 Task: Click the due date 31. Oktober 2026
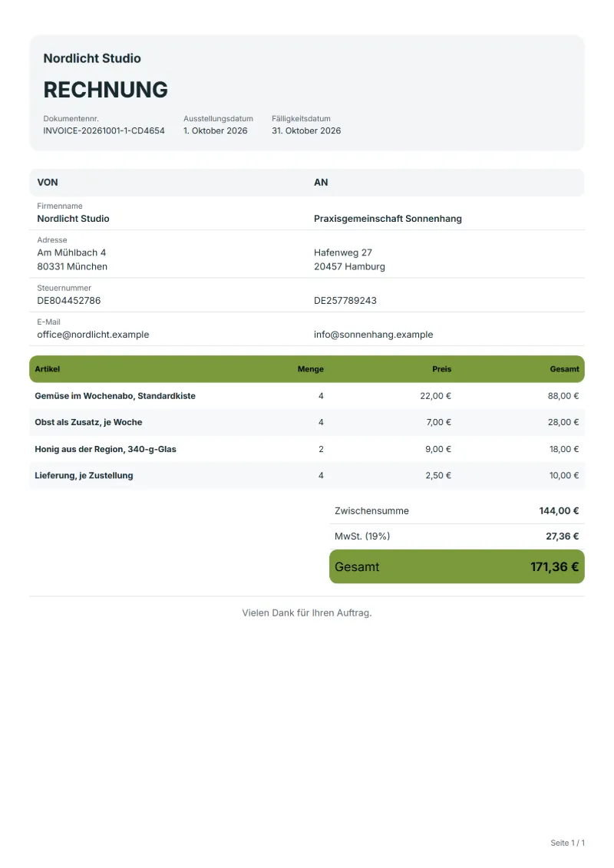pyautogui.click(x=306, y=130)
